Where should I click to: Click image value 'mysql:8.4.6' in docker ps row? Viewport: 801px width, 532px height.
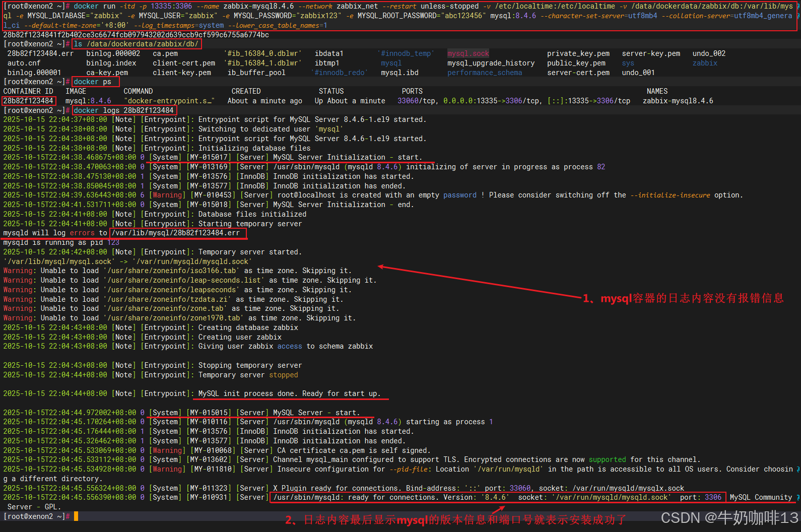click(x=88, y=101)
